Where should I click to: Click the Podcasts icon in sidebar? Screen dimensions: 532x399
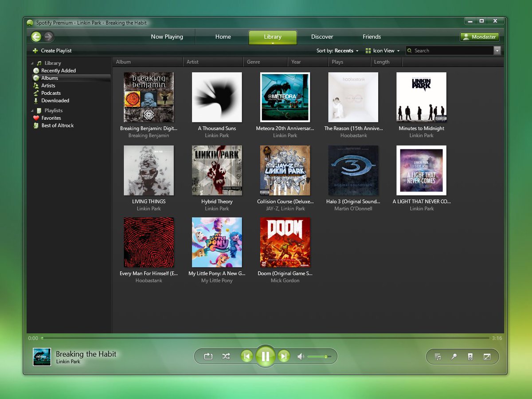pyautogui.click(x=36, y=93)
